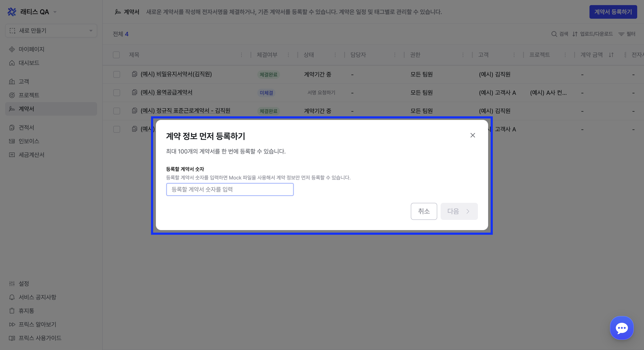Viewport: 644px width, 350px height.
Task: Go to 대시보드 in the sidebar
Action: coord(29,63)
